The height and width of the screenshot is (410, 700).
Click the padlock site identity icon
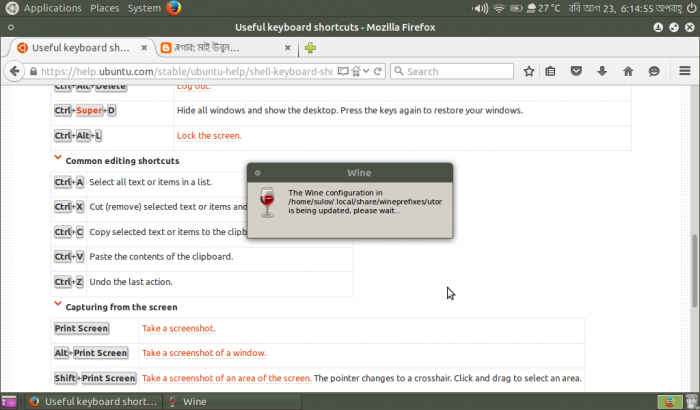click(33, 71)
